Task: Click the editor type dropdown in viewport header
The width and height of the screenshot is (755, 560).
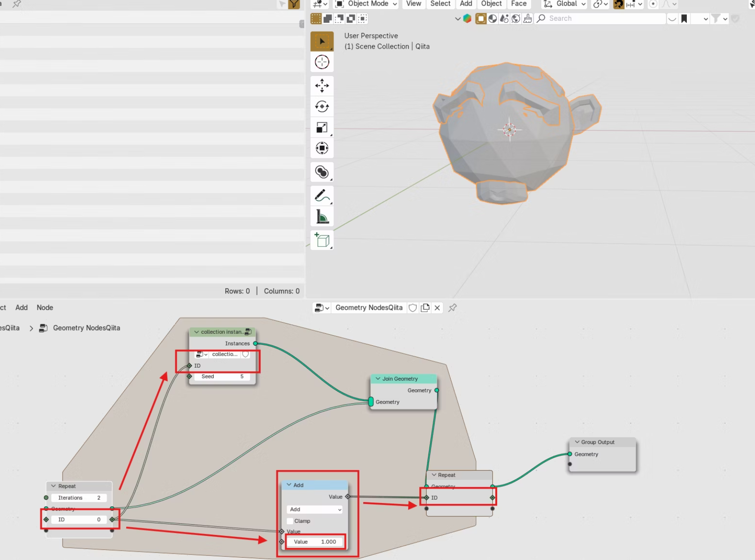Action: pos(320,4)
